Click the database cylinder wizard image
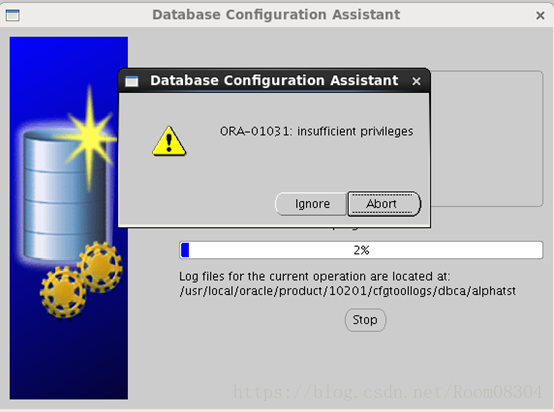 [x=69, y=218]
